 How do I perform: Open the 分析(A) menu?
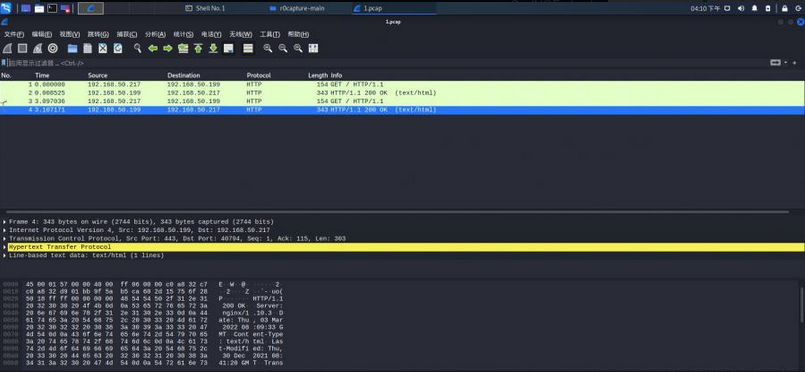[x=155, y=34]
